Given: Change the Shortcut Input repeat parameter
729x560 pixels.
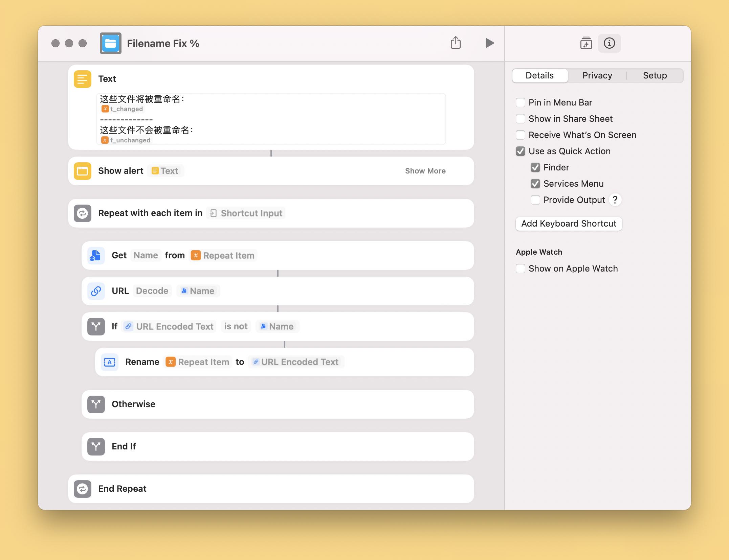Looking at the screenshot, I should pyautogui.click(x=246, y=213).
